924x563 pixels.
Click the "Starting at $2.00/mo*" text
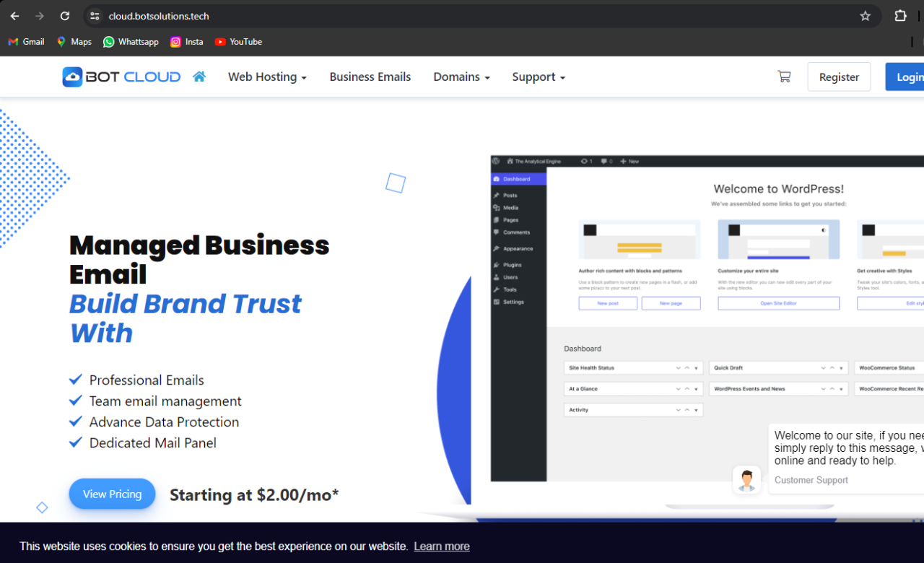tap(254, 494)
